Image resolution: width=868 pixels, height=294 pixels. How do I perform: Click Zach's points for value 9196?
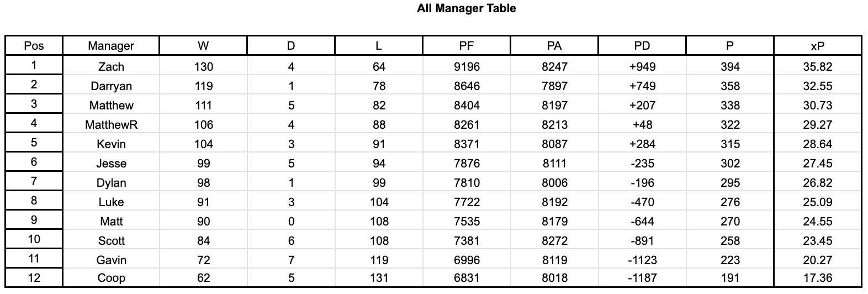pos(467,67)
